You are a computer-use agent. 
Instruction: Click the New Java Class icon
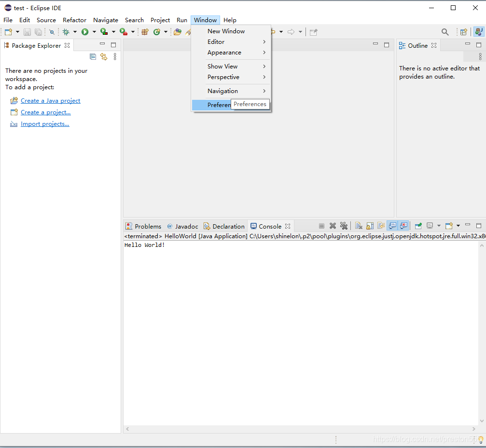(157, 32)
